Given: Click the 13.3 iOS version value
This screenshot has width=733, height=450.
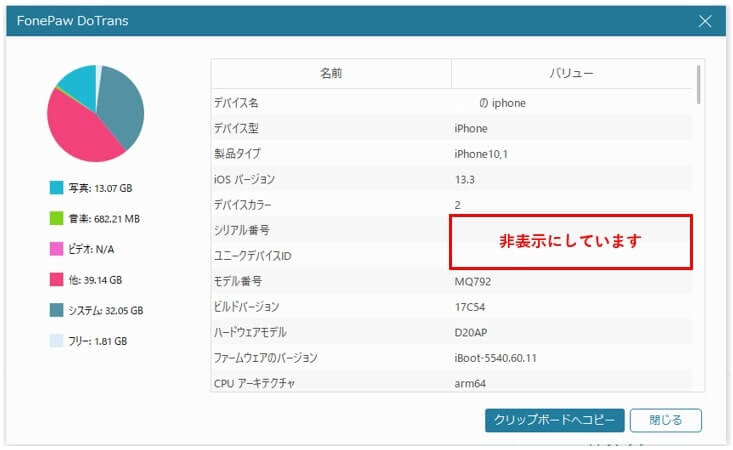Looking at the screenshot, I should pyautogui.click(x=465, y=179).
